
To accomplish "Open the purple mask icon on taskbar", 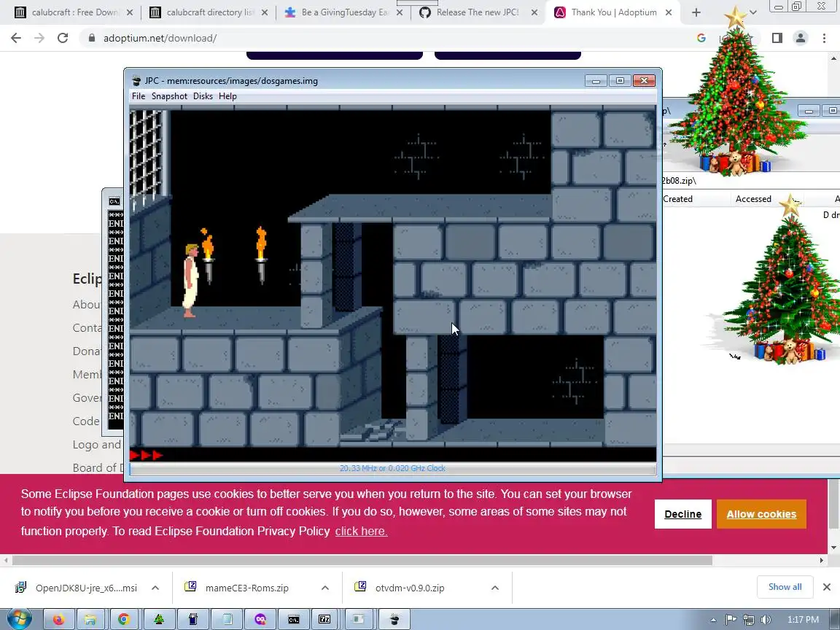I will pyautogui.click(x=260, y=619).
